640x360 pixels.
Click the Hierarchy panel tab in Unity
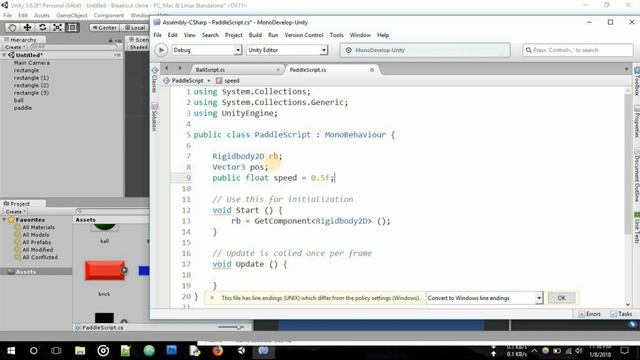(x=23, y=40)
